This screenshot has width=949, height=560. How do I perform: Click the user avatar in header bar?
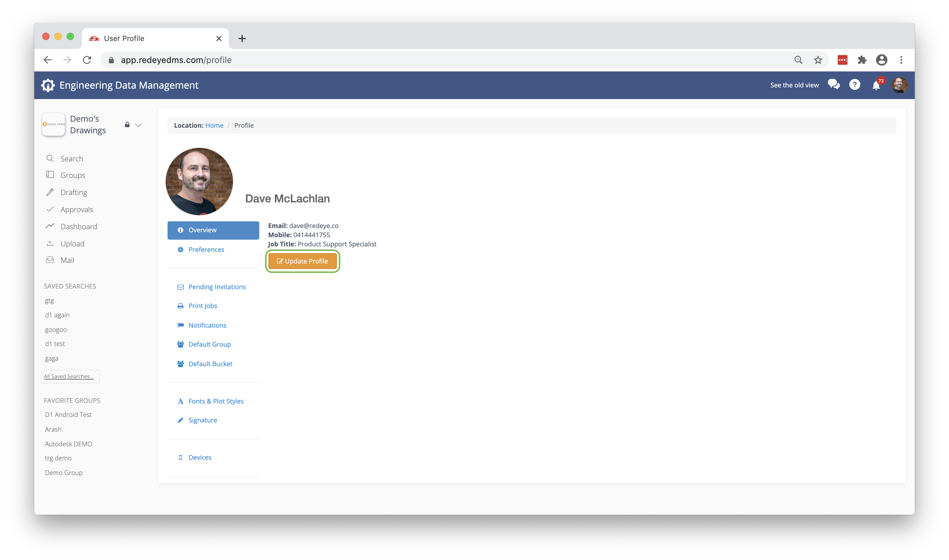pos(899,85)
